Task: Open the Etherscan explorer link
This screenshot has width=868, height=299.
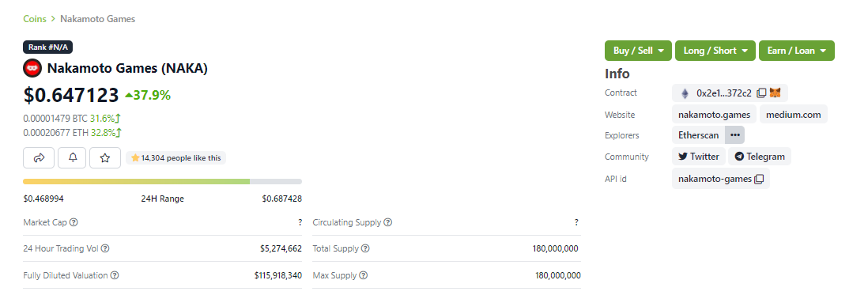Action: 699,135
